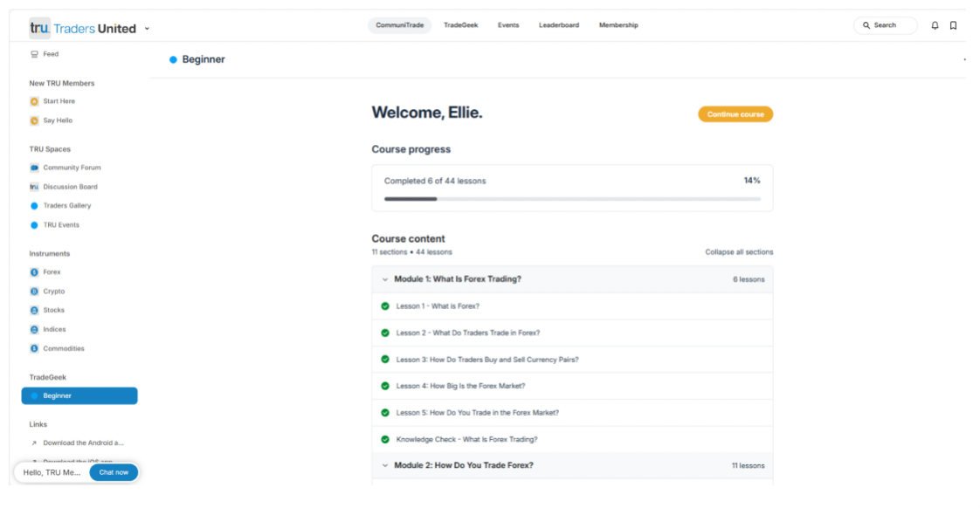The image size is (980, 508).
Task: Open the Traders United community dropdown
Action: point(147,29)
